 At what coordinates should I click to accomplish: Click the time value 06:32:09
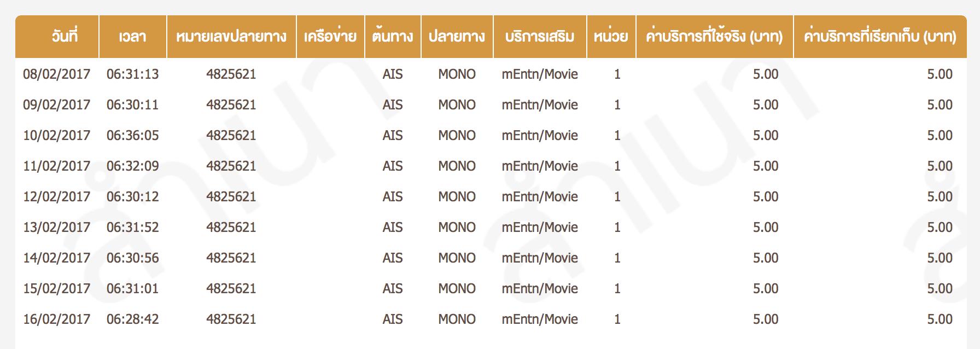pos(133,166)
